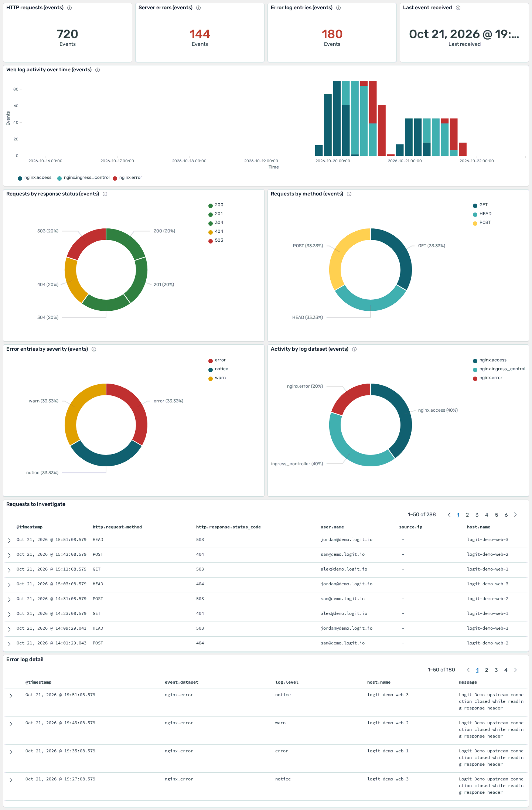
Task: Expand the 15:11:08.579 GET 503 request row
Action: 9,570
